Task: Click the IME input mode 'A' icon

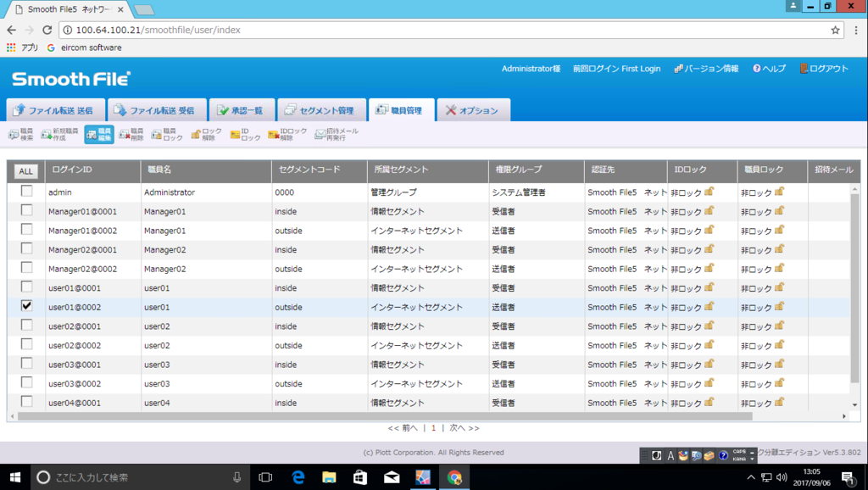Action: 670,456
